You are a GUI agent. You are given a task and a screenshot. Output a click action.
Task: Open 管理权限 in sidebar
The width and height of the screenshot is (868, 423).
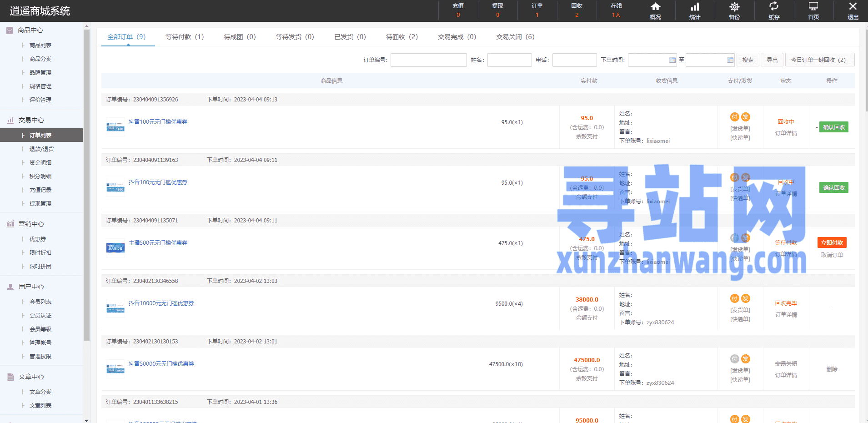[x=40, y=357]
